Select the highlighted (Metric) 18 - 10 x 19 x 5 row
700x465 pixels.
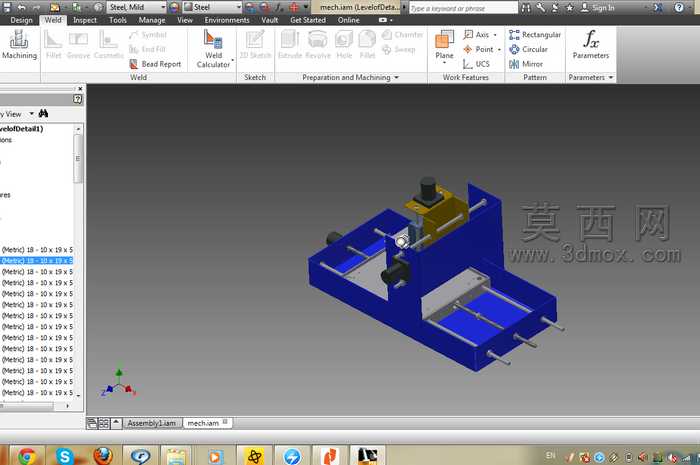[x=37, y=261]
